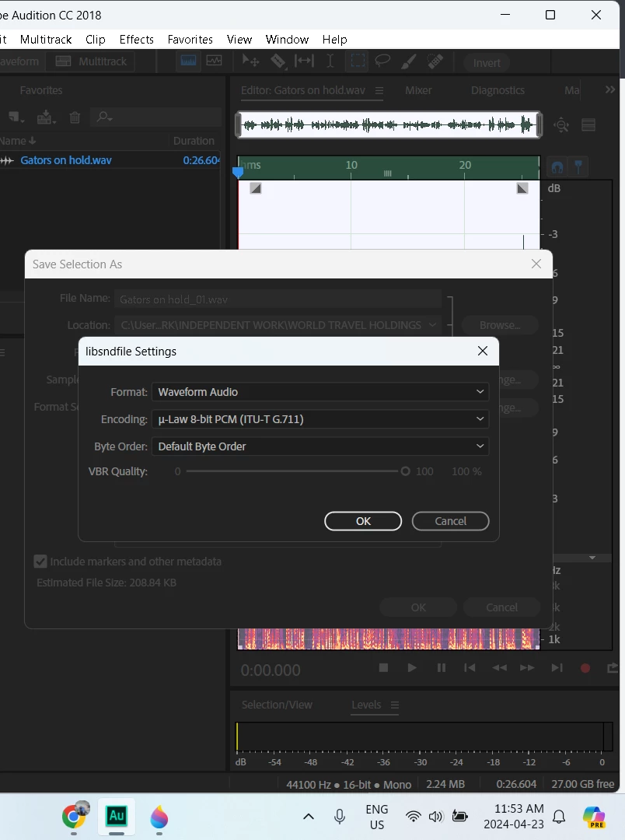Open the Clip menu
The image size is (625, 840).
96,39
